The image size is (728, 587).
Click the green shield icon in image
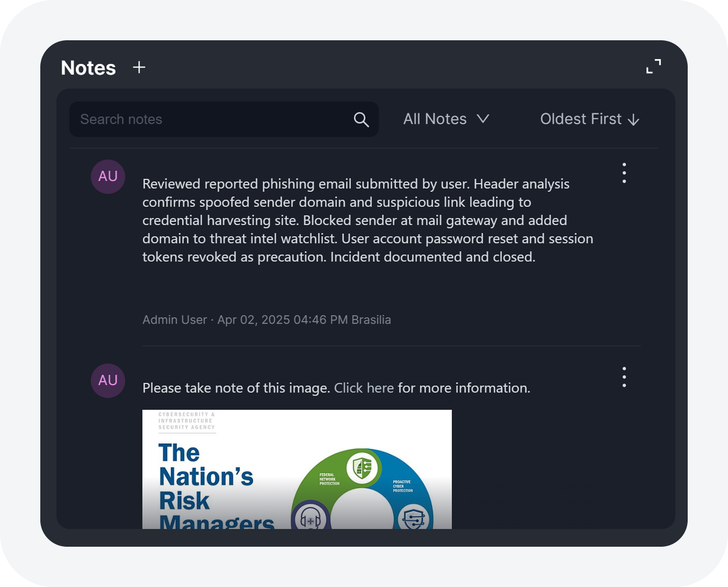tap(362, 467)
